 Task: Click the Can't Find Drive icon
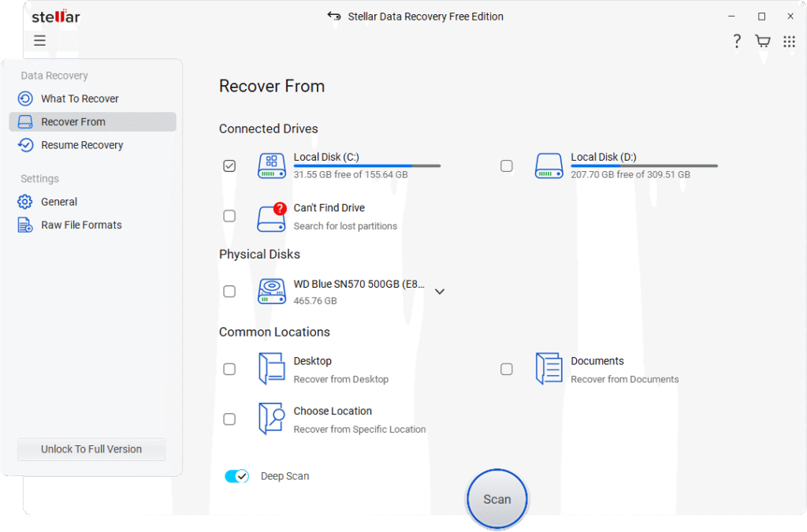click(x=272, y=217)
